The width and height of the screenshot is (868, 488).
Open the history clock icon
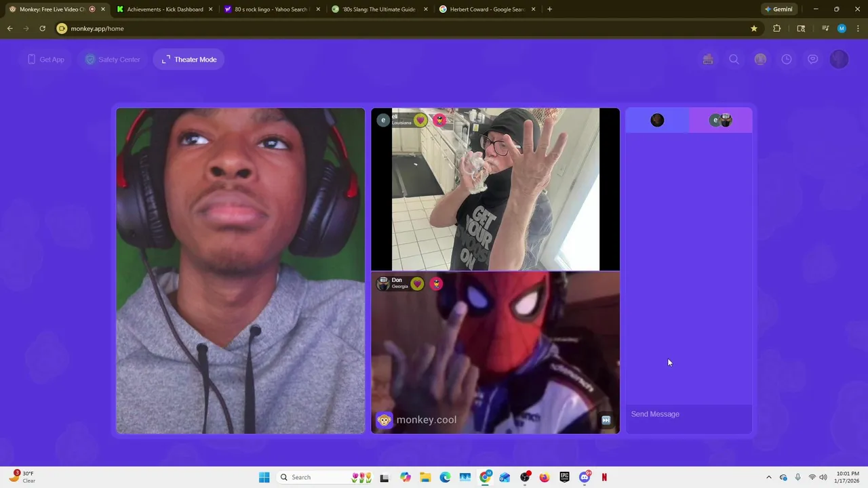point(787,60)
